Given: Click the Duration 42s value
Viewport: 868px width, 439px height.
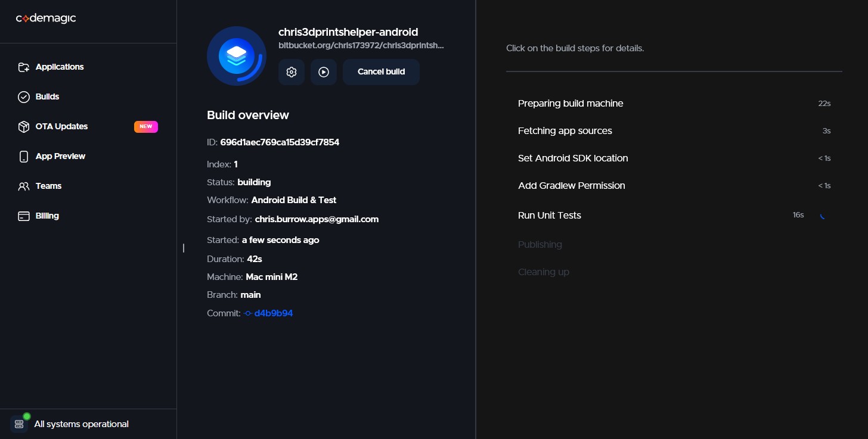Looking at the screenshot, I should 255,259.
